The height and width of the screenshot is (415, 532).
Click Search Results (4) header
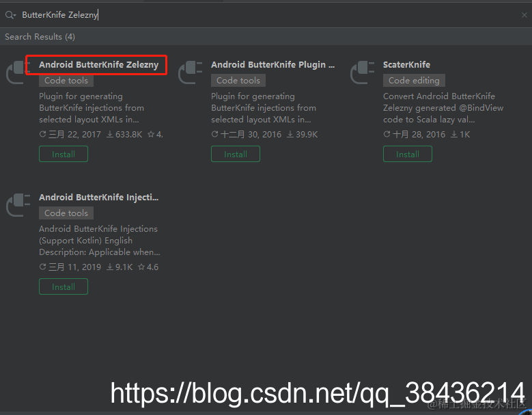coord(40,37)
